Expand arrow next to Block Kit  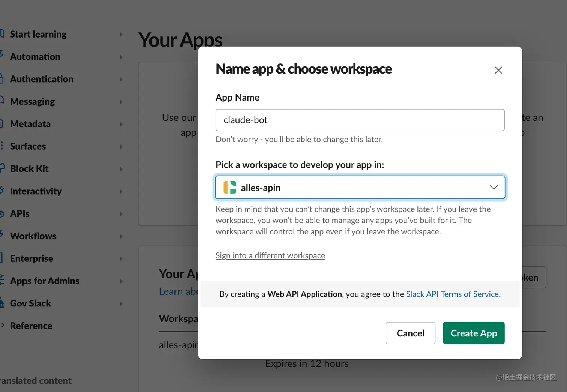tap(121, 169)
